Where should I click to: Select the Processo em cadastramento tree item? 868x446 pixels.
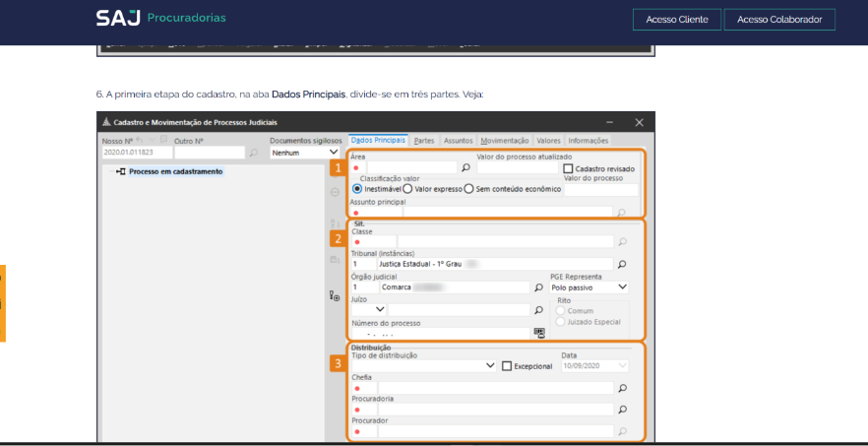tap(175, 171)
